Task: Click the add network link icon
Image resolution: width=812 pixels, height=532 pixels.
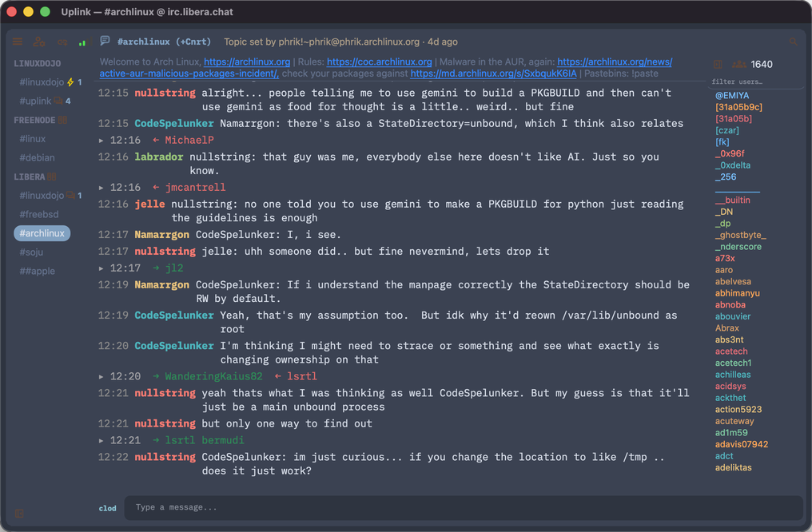Action: click(62, 42)
